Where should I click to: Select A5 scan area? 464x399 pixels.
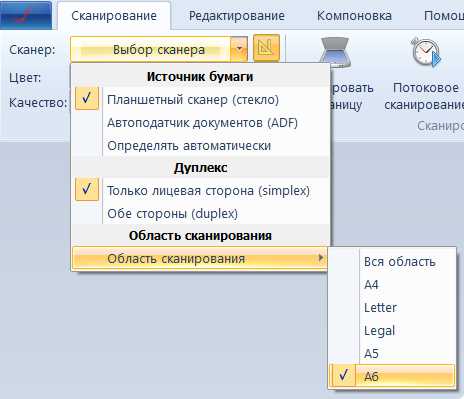tap(392, 353)
